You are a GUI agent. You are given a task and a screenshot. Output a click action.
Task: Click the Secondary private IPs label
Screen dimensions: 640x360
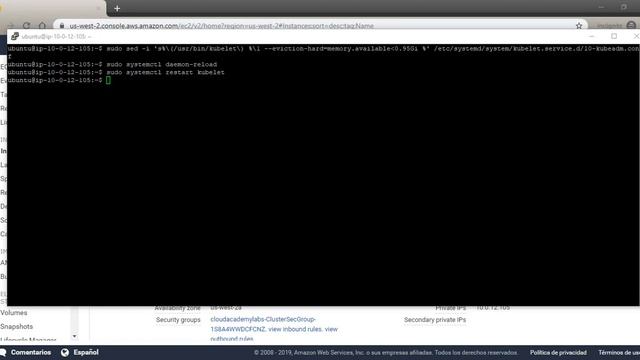[x=435, y=320]
